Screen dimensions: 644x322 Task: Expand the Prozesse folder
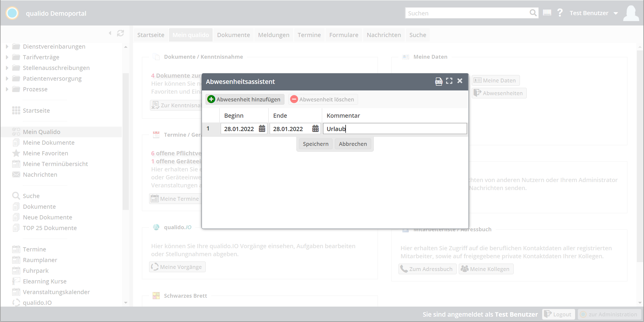click(7, 89)
